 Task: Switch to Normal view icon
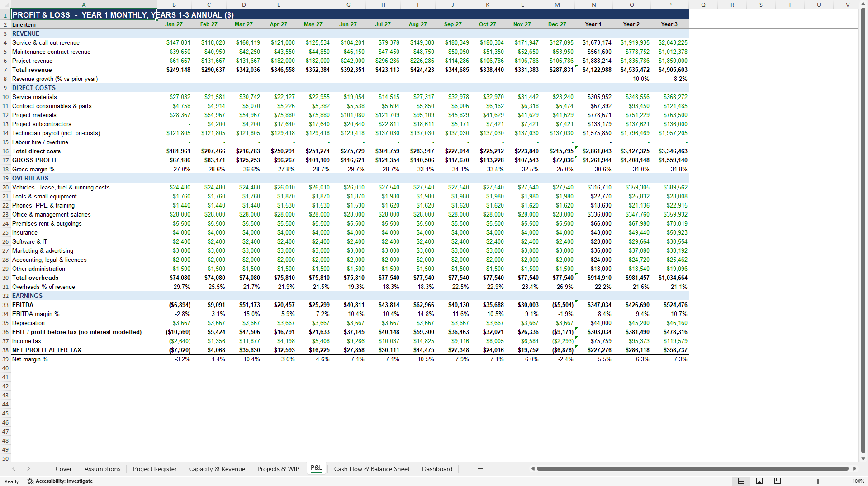741,481
